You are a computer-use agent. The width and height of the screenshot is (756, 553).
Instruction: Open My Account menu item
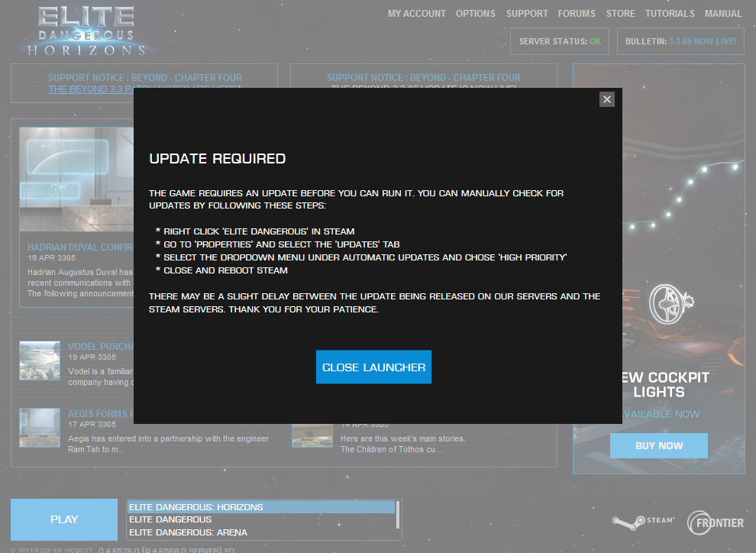(x=417, y=14)
